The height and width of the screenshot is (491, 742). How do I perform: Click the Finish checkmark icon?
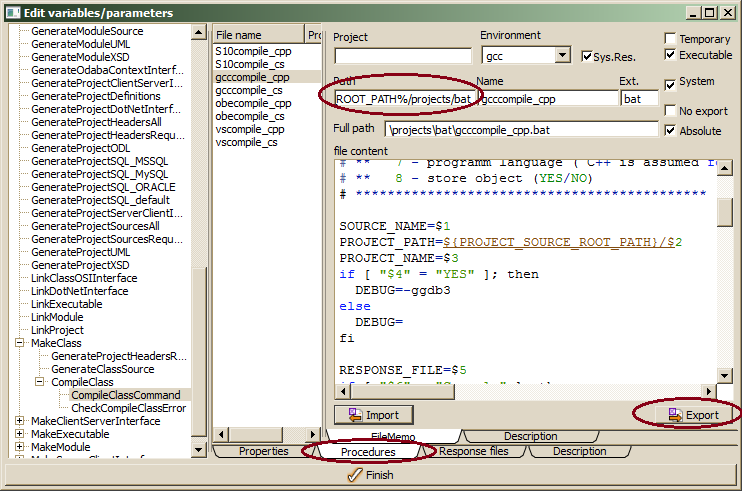coord(354,475)
